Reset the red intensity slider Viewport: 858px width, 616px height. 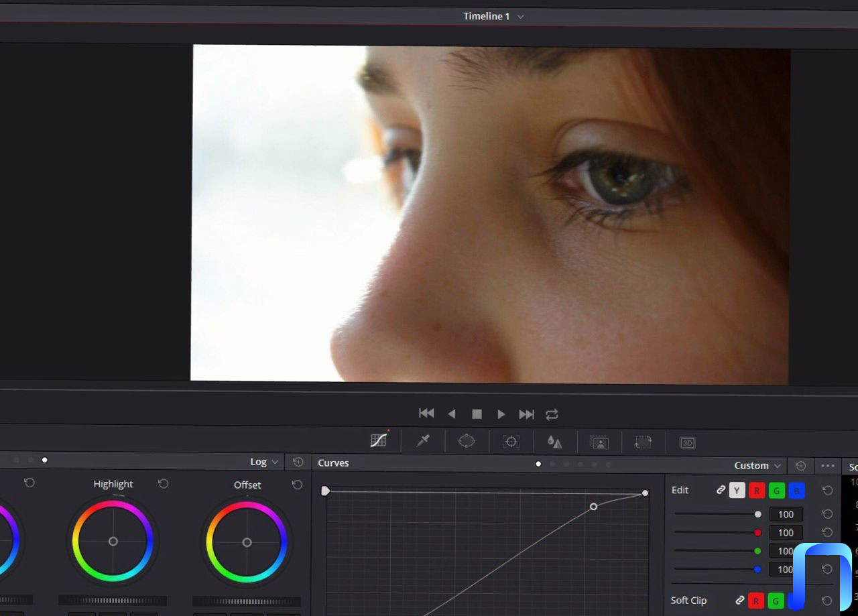coord(828,532)
